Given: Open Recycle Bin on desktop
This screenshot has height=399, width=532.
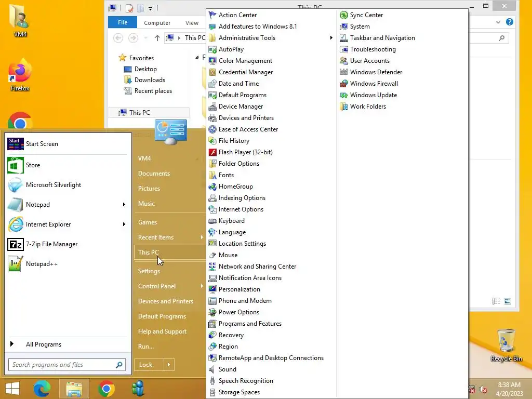Looking at the screenshot, I should click(x=506, y=345).
